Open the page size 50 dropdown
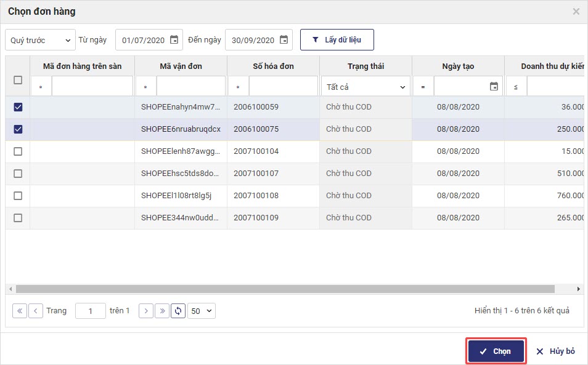This screenshot has height=365, width=588. 202,311
